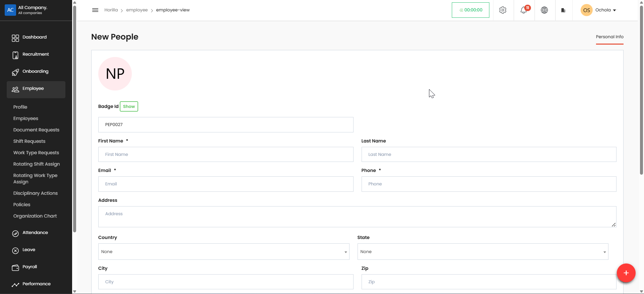Click the main page vertical scrollbar
Viewport: 644px width, 294px height.
point(641,90)
